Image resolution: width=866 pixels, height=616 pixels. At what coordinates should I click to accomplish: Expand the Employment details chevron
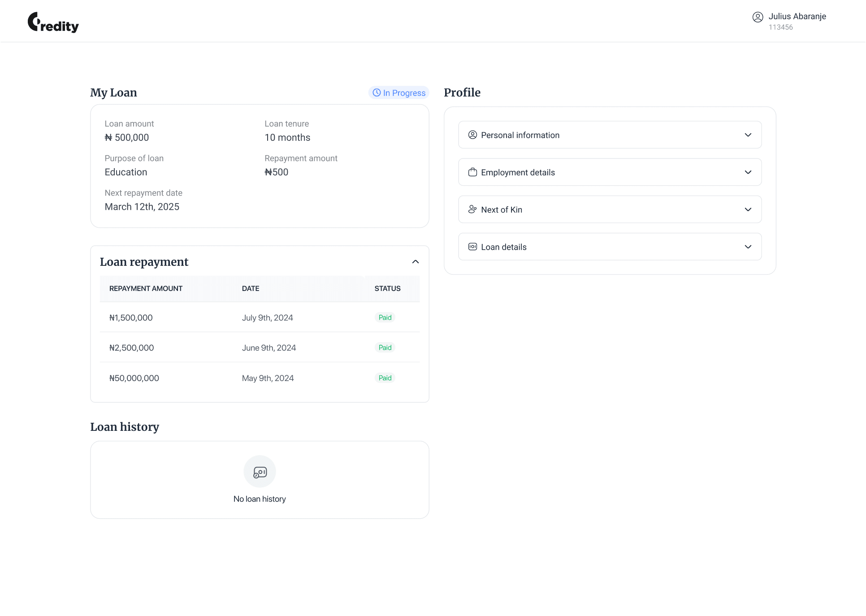[x=748, y=172]
